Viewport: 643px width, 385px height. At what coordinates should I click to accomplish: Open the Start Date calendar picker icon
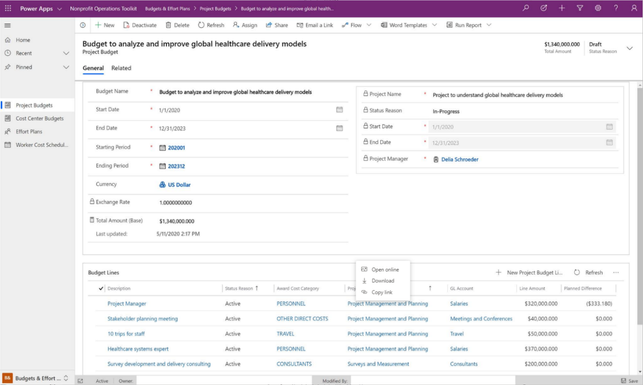(x=339, y=109)
